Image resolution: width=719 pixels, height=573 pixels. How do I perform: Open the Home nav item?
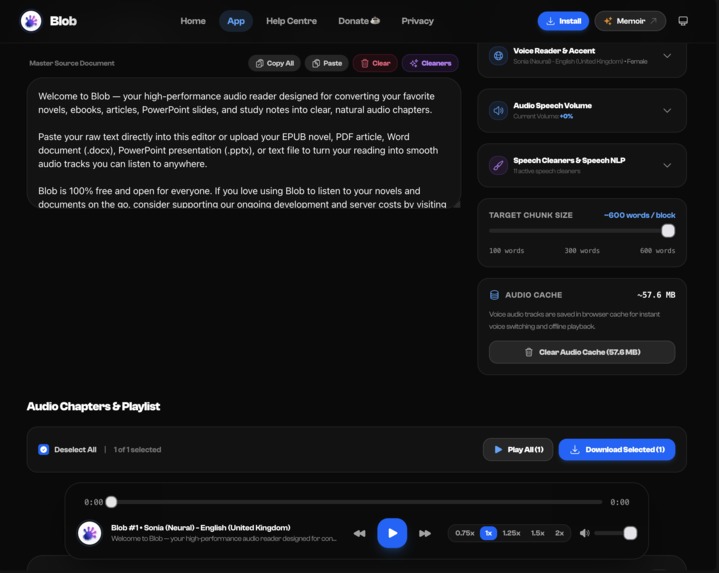click(193, 21)
